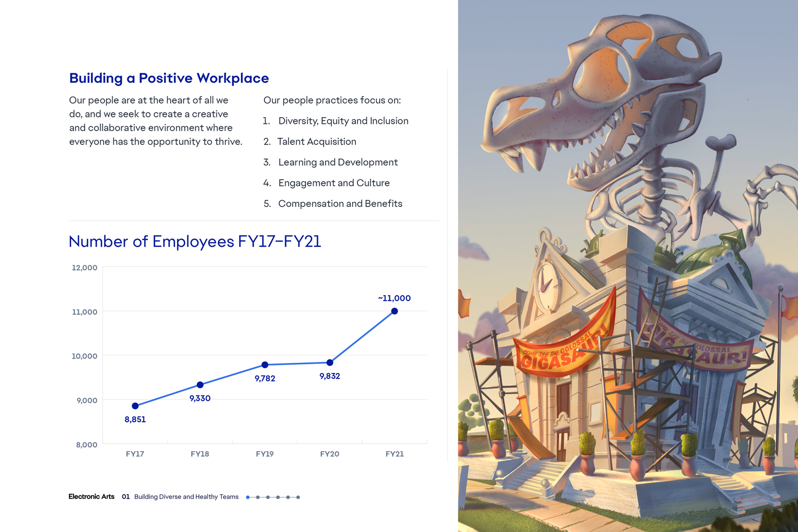Click the FY17 data point on the chart
This screenshot has width=798, height=532.
coord(135,406)
